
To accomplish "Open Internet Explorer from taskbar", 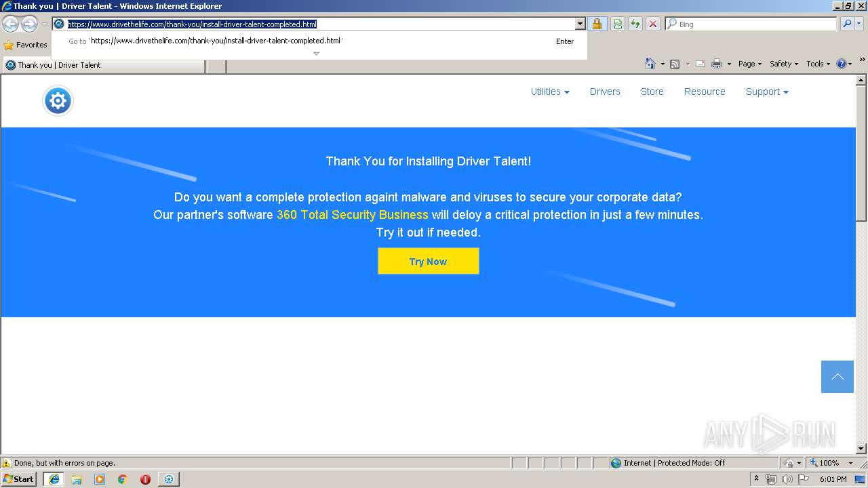I will pos(54,479).
